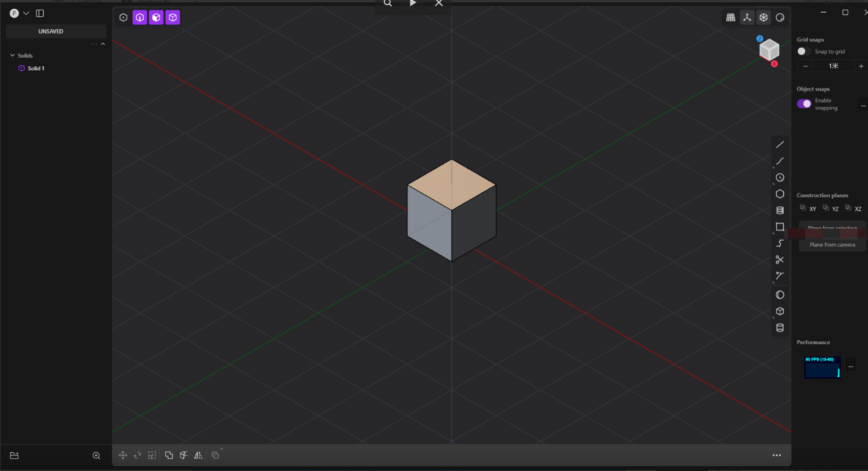Image resolution: width=868 pixels, height=471 pixels.
Task: Open the bottom toolbar more options menu
Action: pos(777,455)
